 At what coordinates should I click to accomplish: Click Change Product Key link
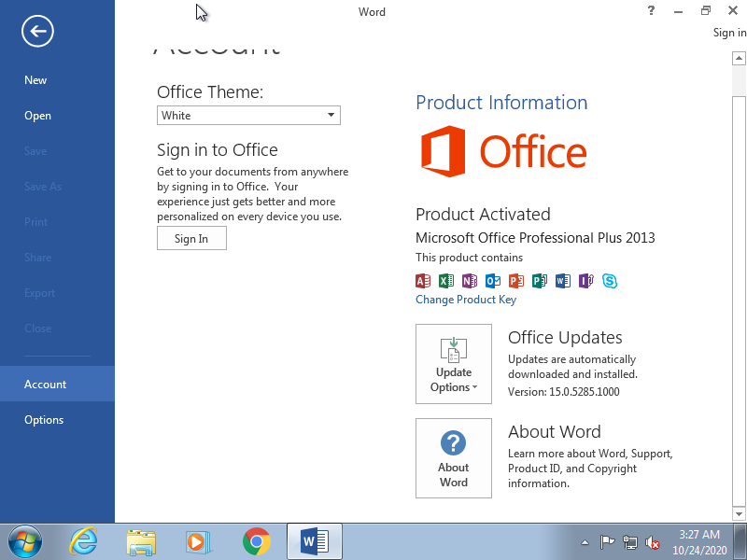click(x=466, y=300)
